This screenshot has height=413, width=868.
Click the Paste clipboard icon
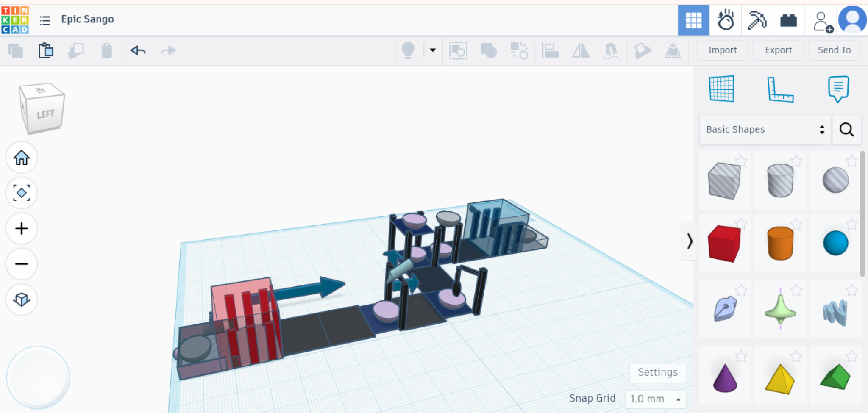(x=46, y=51)
